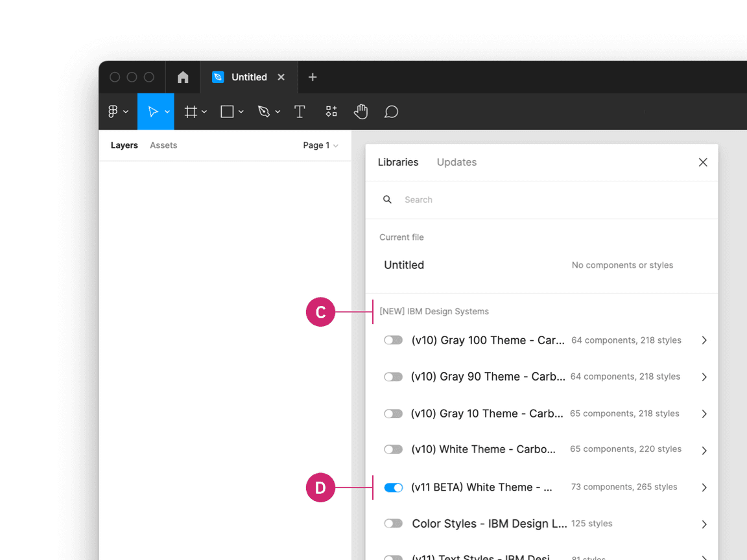Click the search magnifier icon
The width and height of the screenshot is (747, 560).
(x=387, y=200)
